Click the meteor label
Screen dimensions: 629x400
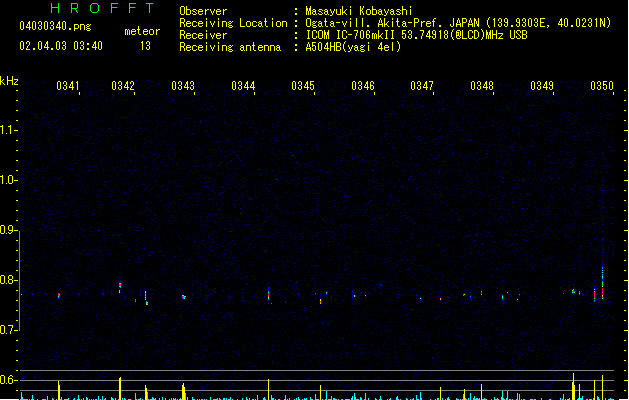pos(142,31)
